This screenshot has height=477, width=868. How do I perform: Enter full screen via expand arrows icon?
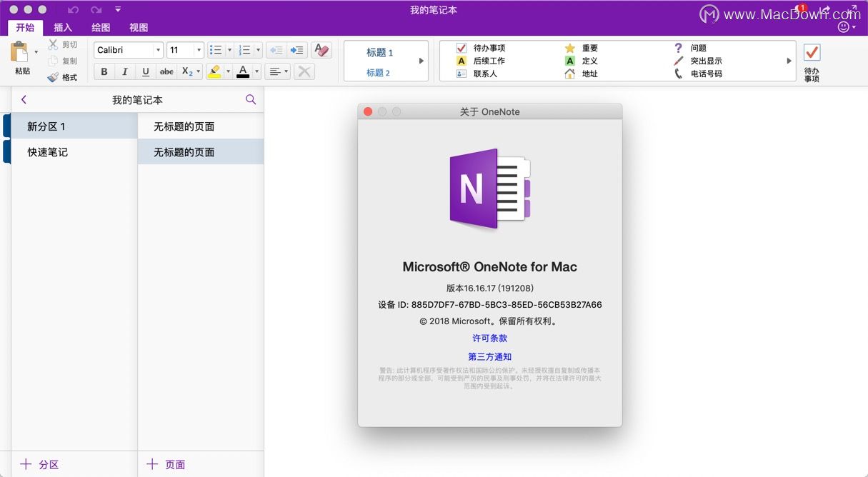852,10
